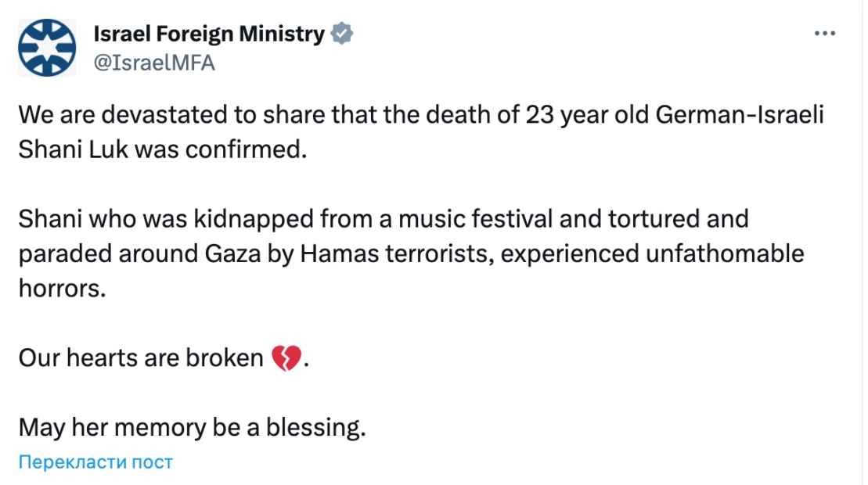Click the word "unfathomable" in the post

click(x=725, y=253)
